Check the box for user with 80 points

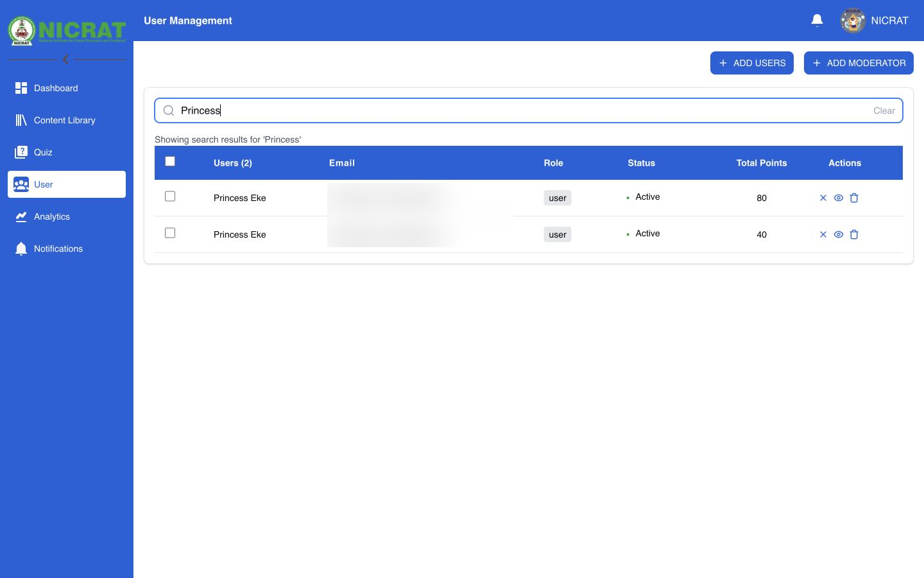pos(170,197)
